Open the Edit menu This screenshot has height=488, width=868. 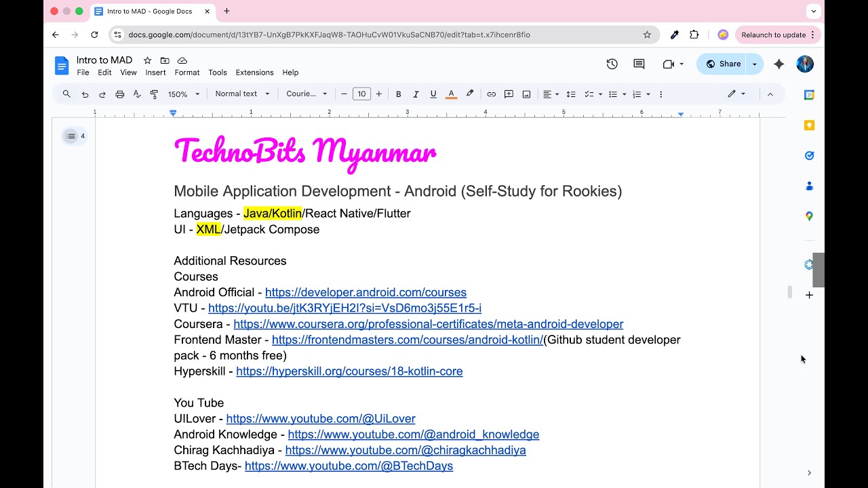(x=104, y=73)
